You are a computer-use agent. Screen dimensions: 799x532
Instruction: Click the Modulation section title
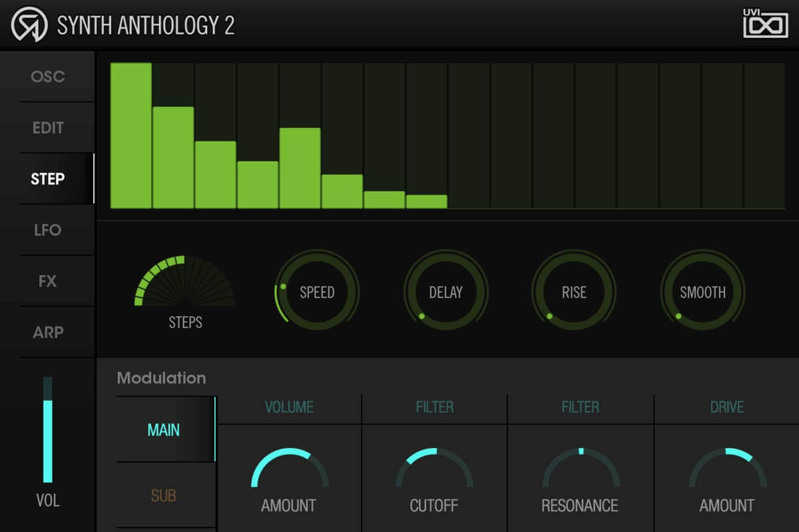tap(161, 378)
